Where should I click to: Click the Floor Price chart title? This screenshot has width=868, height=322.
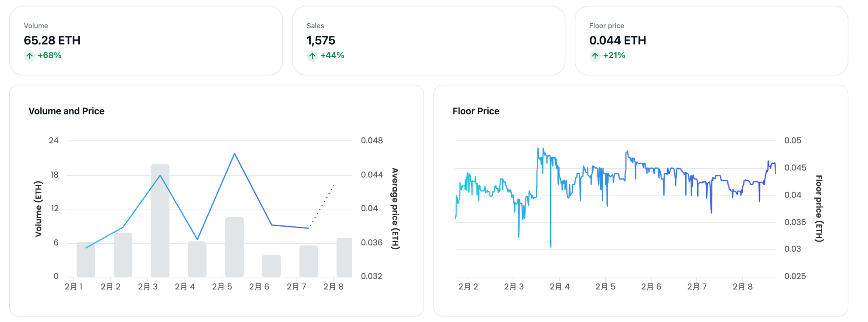tap(476, 111)
